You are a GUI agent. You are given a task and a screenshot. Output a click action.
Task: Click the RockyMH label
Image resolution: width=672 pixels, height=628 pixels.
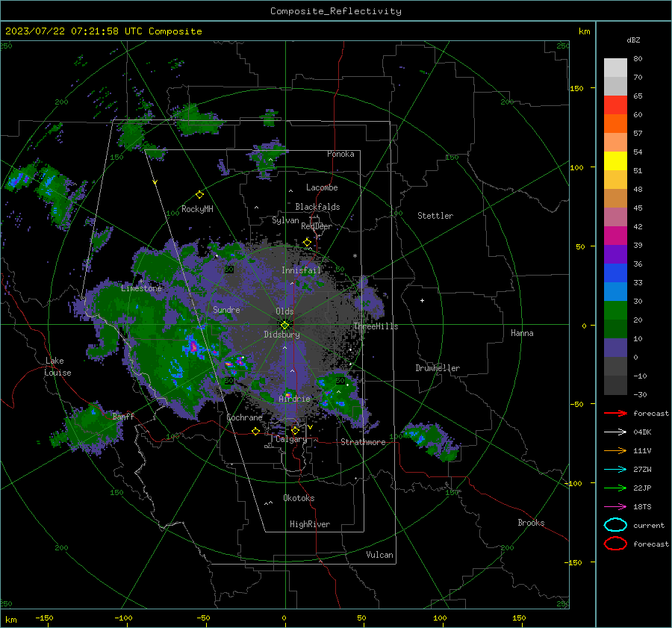(197, 209)
